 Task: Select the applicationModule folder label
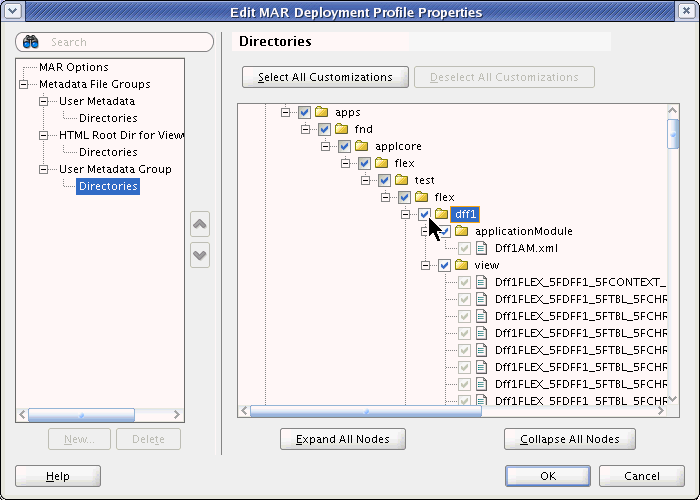pyautogui.click(x=523, y=231)
